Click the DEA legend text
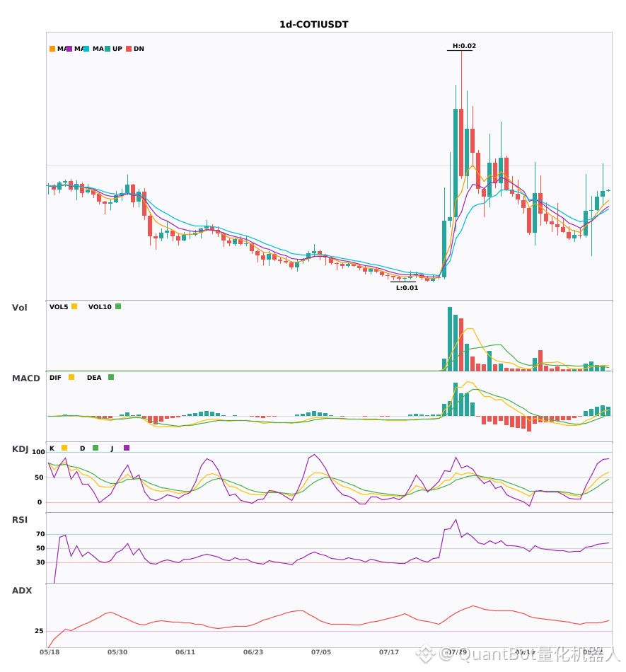The image size is (626, 672). point(94,378)
